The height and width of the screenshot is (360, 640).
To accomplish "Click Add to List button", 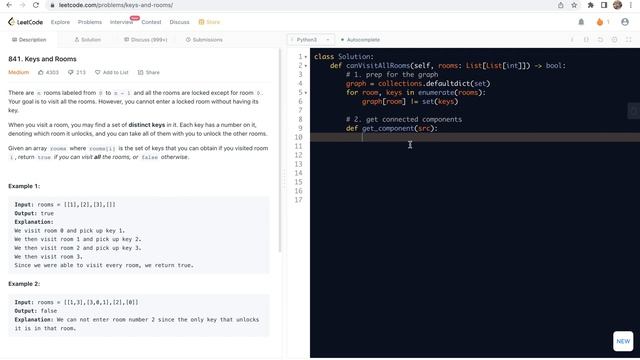I will [x=111, y=72].
